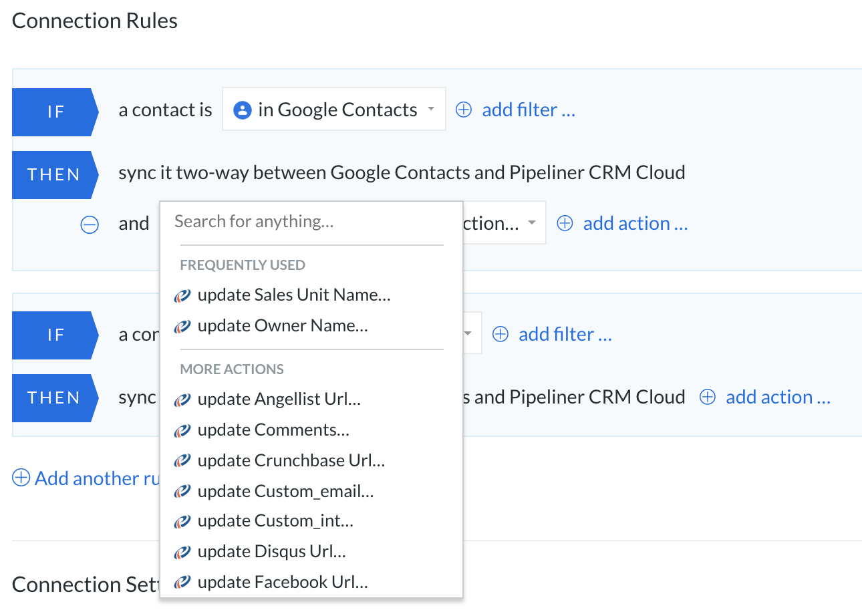Click the plus icon by first 'add action'
The width and height of the screenshot is (862, 616).
[x=565, y=223]
